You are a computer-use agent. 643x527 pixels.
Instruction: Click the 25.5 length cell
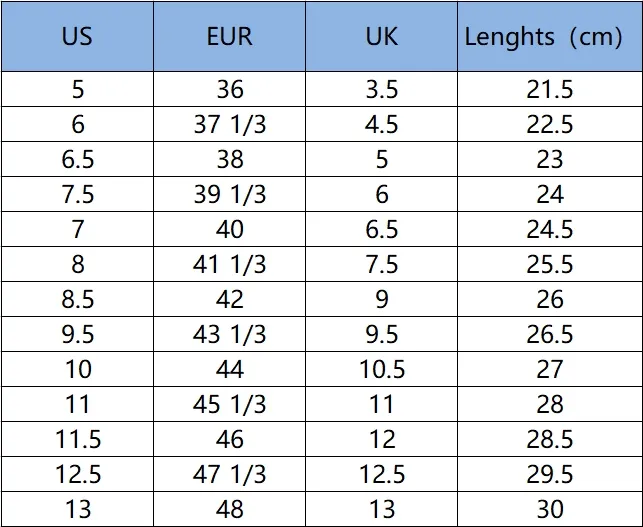coord(549,264)
